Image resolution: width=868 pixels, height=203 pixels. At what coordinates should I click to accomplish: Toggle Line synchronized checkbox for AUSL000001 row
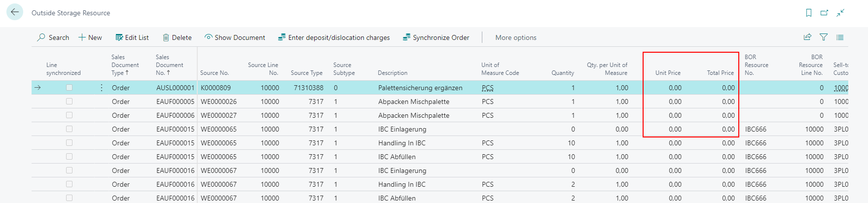(69, 88)
